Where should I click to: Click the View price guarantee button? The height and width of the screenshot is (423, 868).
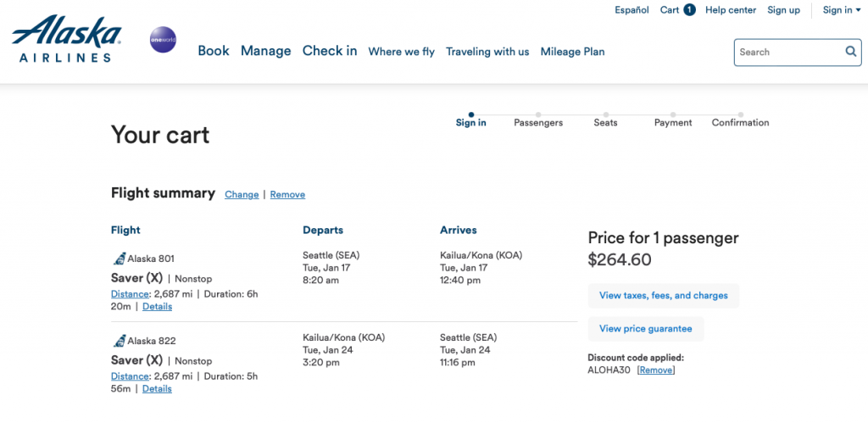click(x=645, y=329)
